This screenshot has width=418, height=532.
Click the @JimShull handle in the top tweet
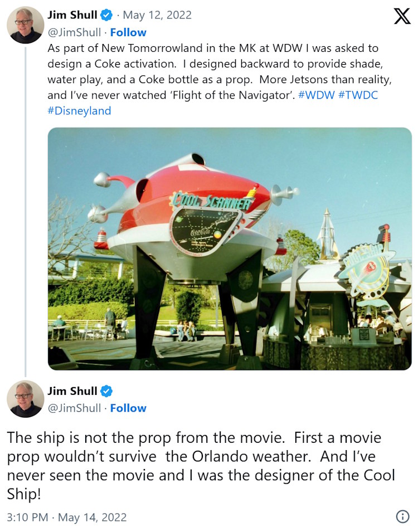click(x=74, y=32)
